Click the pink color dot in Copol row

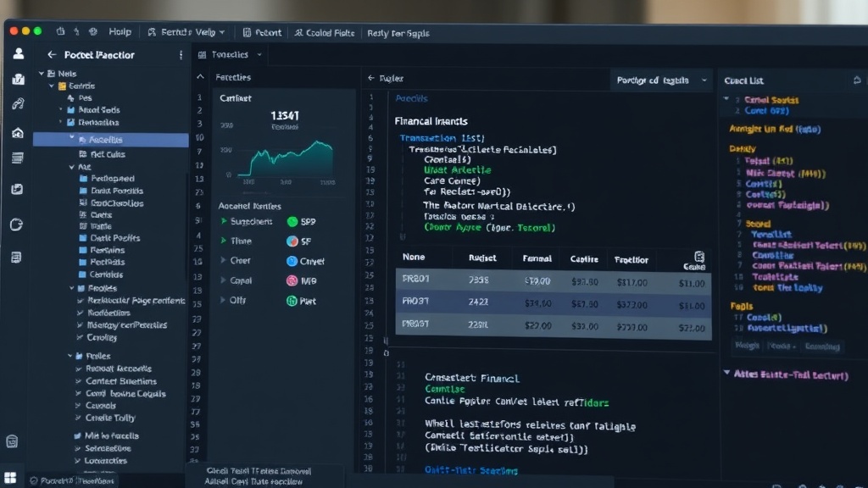[x=292, y=280]
